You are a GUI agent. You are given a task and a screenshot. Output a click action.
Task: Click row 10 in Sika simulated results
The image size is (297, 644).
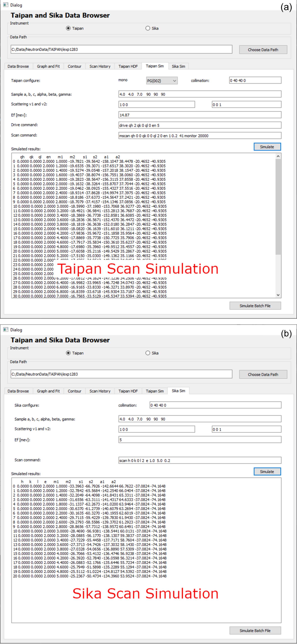pos(90,531)
